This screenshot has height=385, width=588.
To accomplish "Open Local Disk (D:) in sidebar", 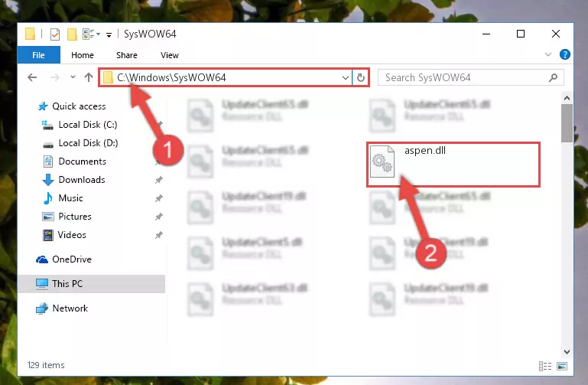I will click(88, 143).
